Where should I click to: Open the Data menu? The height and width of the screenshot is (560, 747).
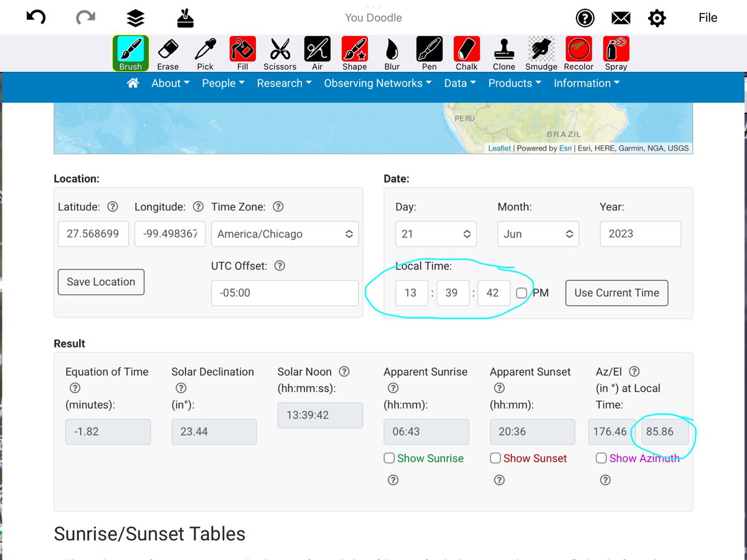[460, 83]
